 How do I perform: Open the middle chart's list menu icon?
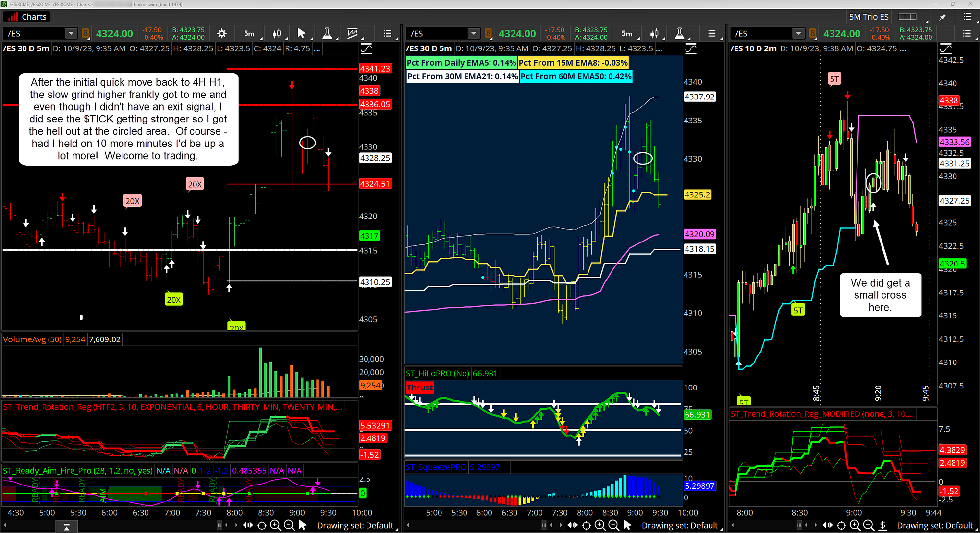pos(712,33)
